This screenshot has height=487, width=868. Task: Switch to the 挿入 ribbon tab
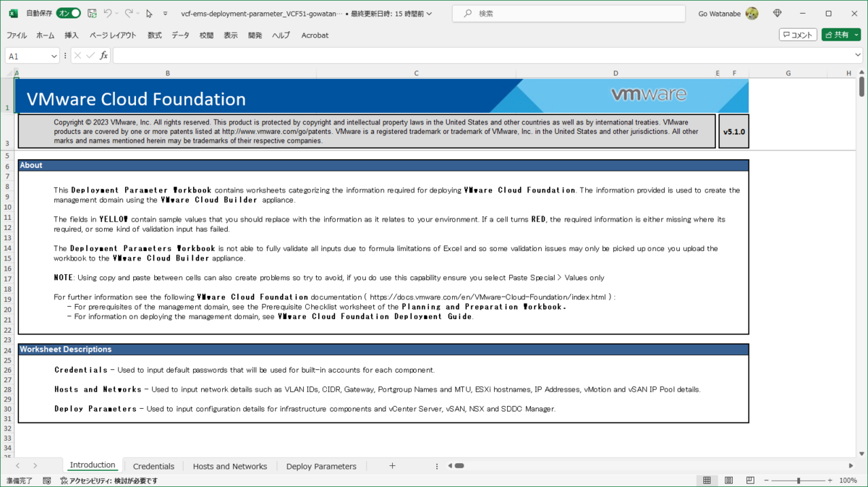click(x=72, y=35)
